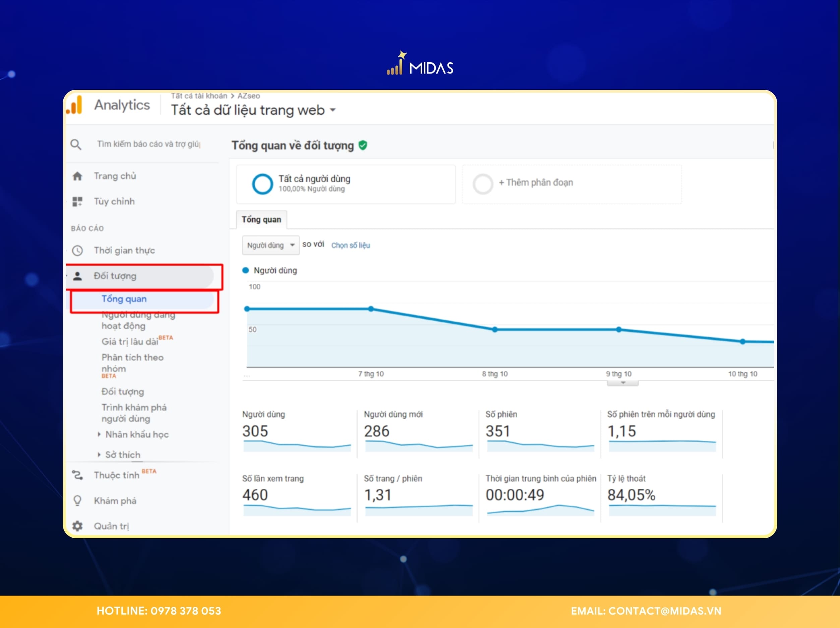This screenshot has height=628, width=840.
Task: Click the 100,00% Người dùng text
Action: [311, 189]
